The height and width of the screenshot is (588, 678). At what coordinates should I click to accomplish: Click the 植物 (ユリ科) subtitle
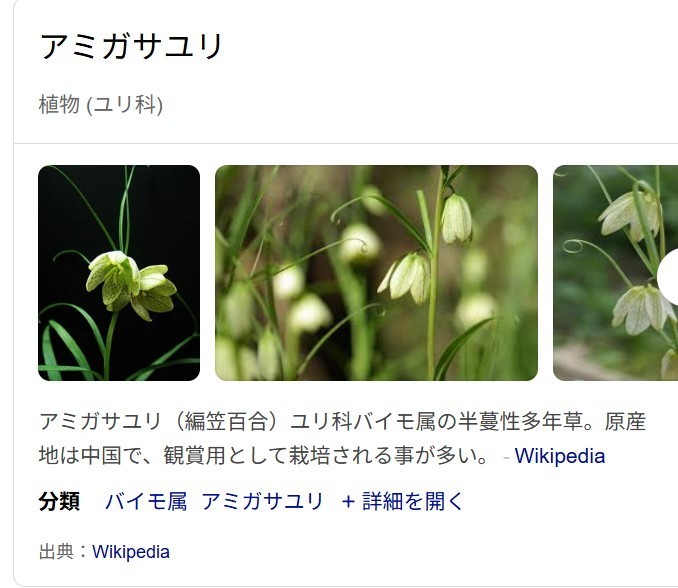pyautogui.click(x=101, y=105)
